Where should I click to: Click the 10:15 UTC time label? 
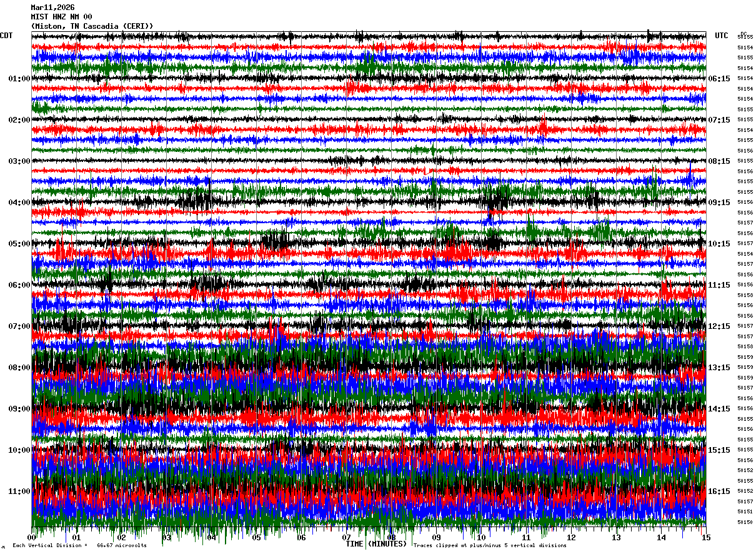tap(719, 244)
